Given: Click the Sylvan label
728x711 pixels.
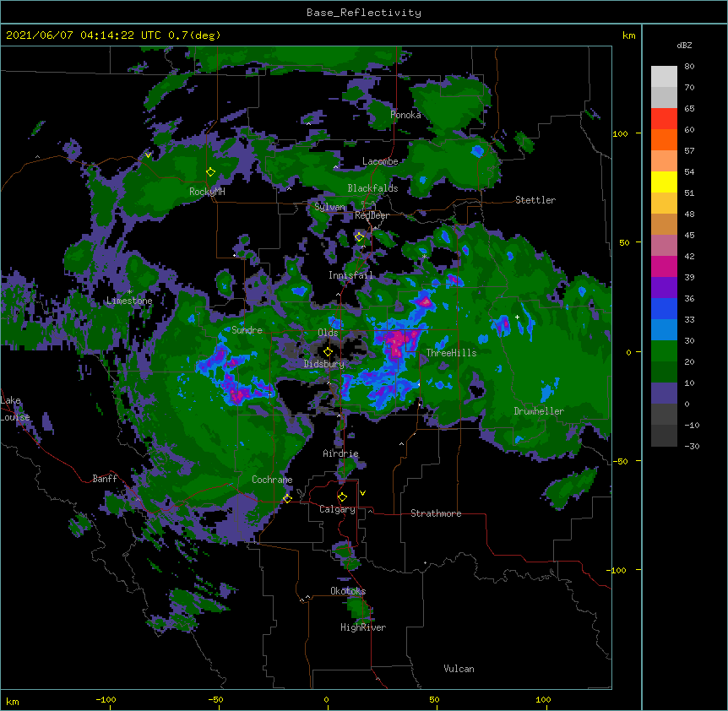Looking at the screenshot, I should pos(329,207).
